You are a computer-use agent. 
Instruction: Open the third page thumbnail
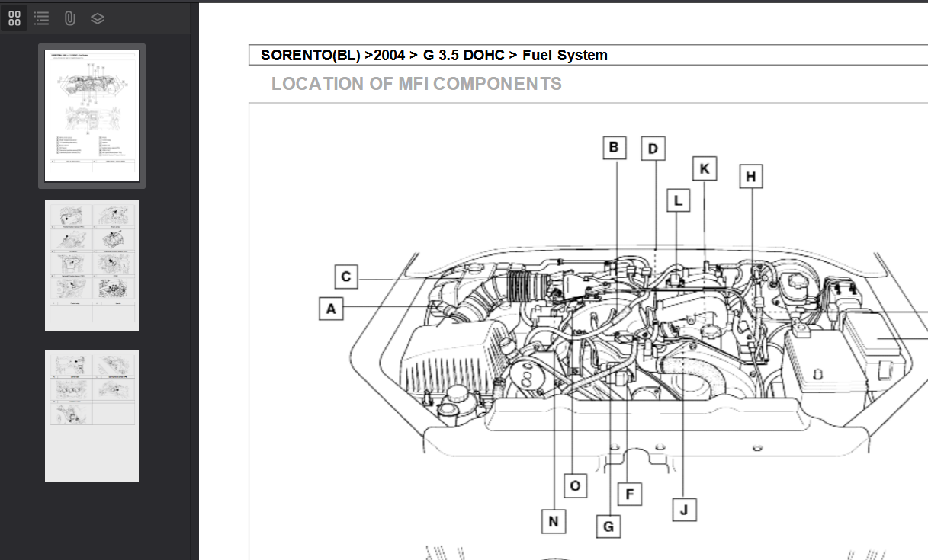92,416
